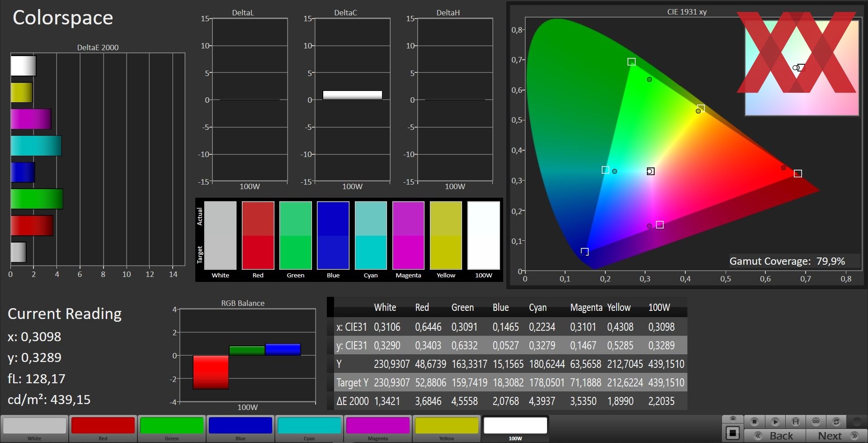Click the White ΔE 2000 value 1,3421
Image resolution: width=868 pixels, height=443 pixels.
click(387, 401)
